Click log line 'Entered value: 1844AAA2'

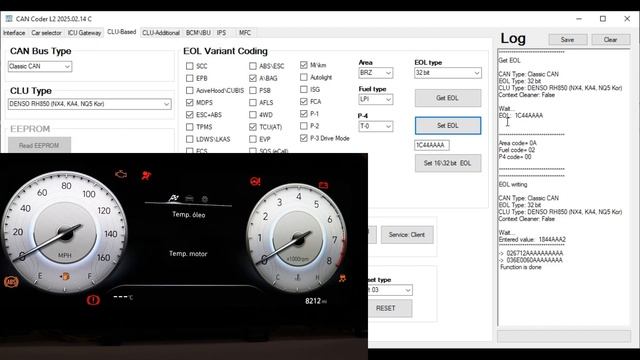532,240
